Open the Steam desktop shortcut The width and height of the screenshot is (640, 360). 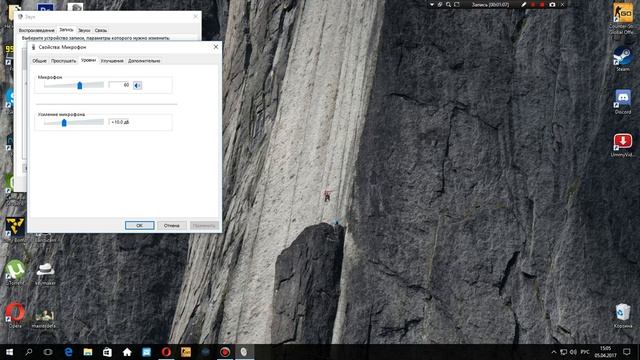(622, 59)
